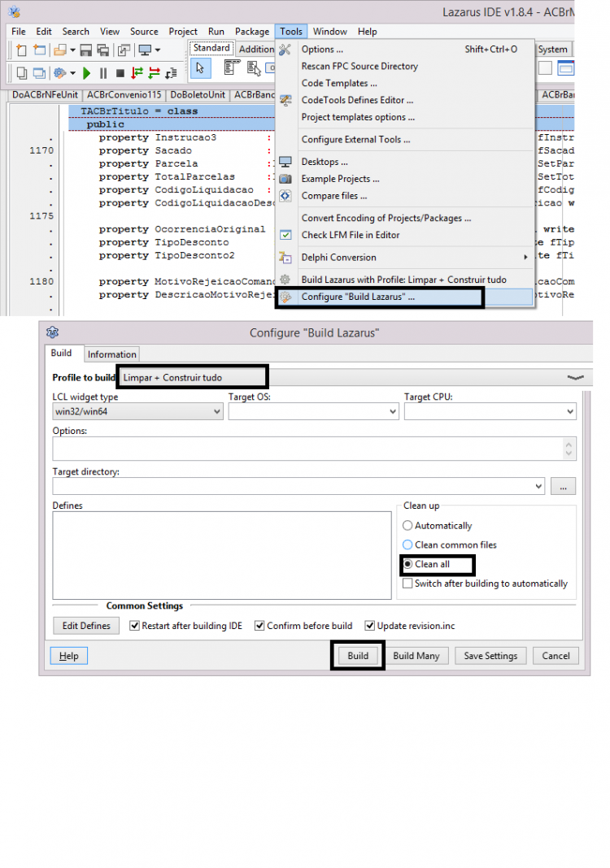Open the File menu
610x868 pixels.
[18, 32]
